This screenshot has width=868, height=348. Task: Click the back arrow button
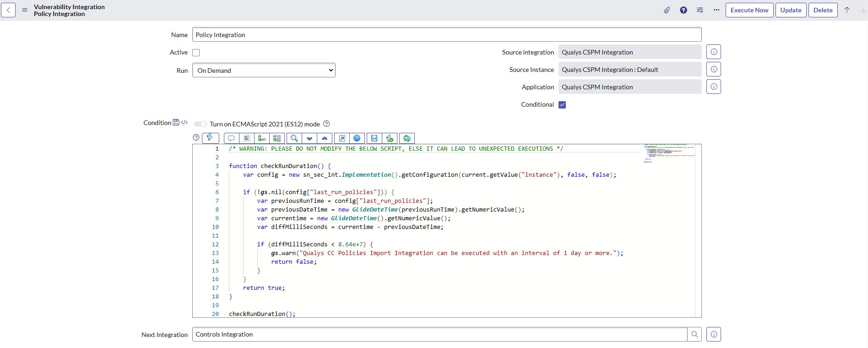click(x=8, y=10)
